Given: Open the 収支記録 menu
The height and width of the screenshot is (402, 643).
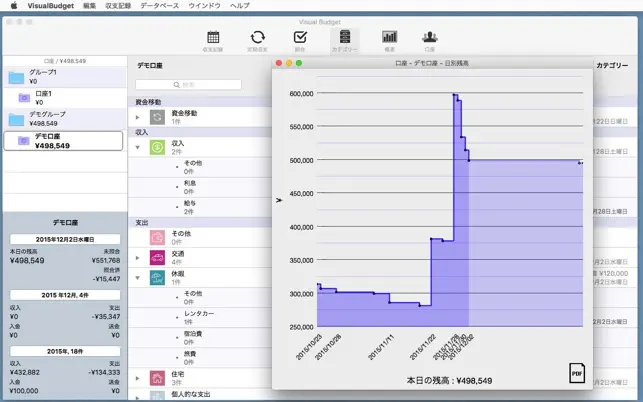Looking at the screenshot, I should click(118, 5).
